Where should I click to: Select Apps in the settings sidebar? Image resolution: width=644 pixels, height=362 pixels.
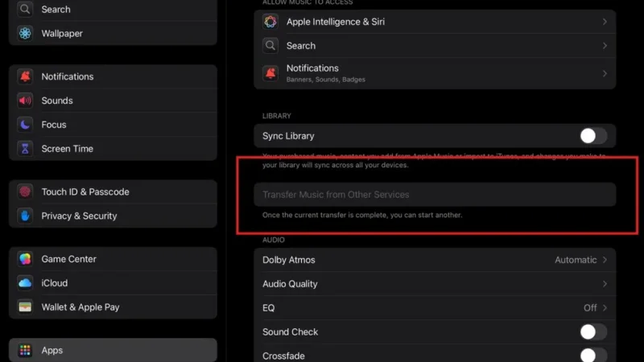(113, 350)
